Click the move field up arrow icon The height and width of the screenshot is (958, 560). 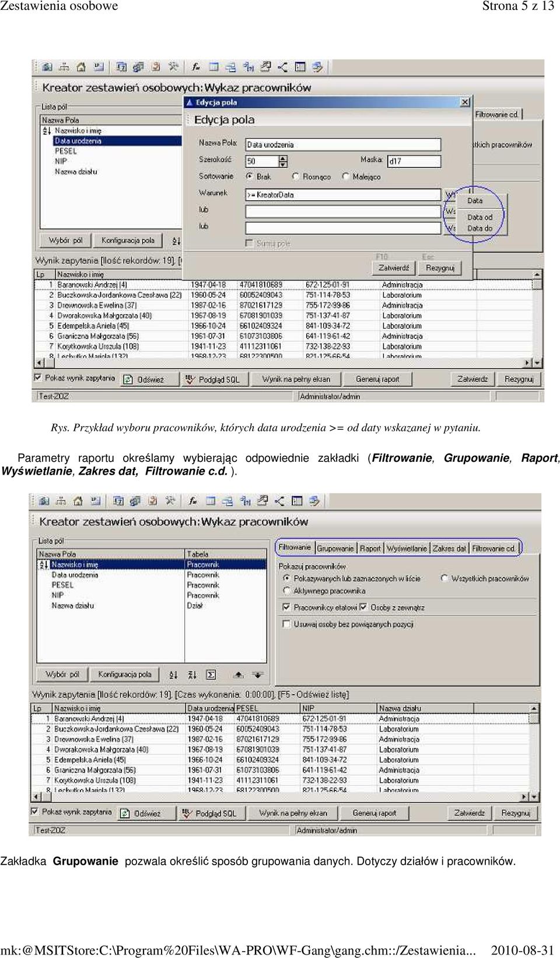(239, 674)
